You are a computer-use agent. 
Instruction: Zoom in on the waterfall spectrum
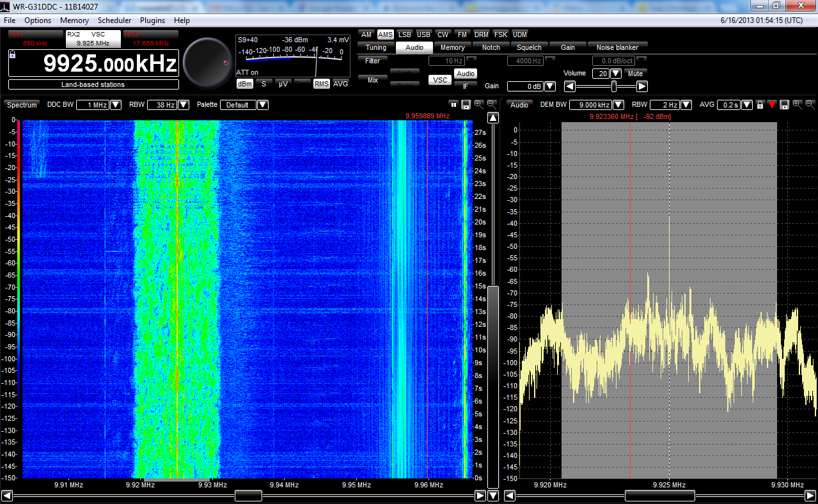pyautogui.click(x=479, y=104)
